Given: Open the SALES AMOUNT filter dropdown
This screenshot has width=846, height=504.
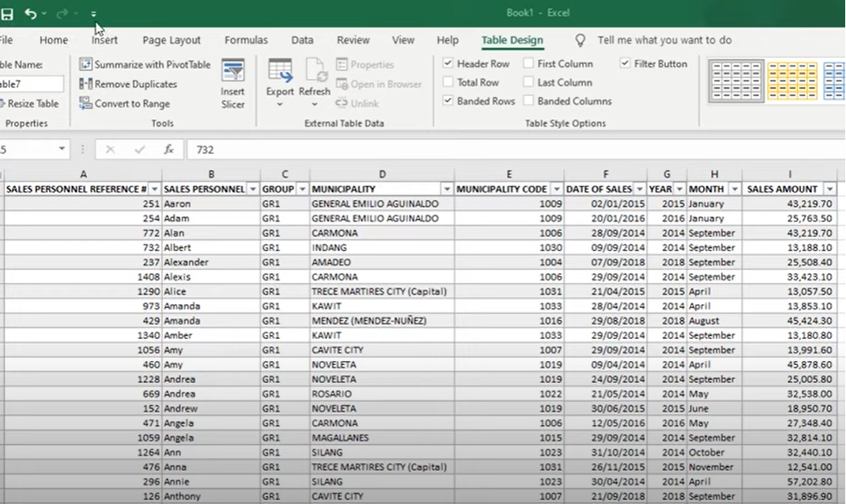Looking at the screenshot, I should [829, 190].
